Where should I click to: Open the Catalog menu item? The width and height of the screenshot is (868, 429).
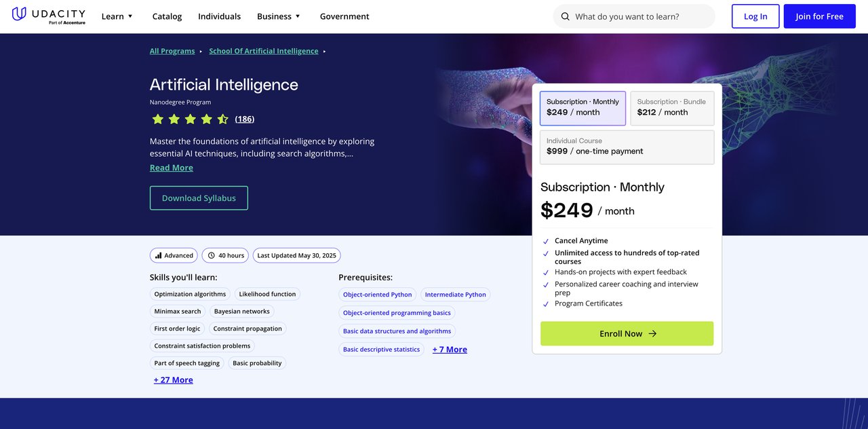point(167,16)
